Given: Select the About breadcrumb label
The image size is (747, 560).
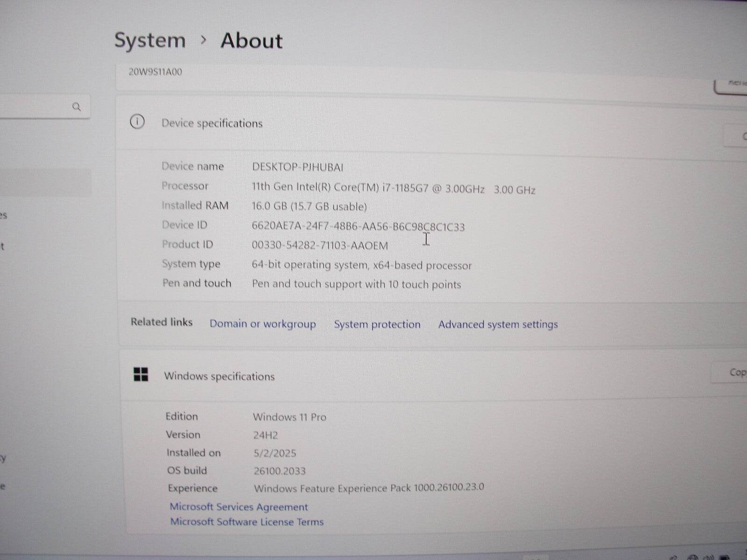Looking at the screenshot, I should click(x=251, y=41).
